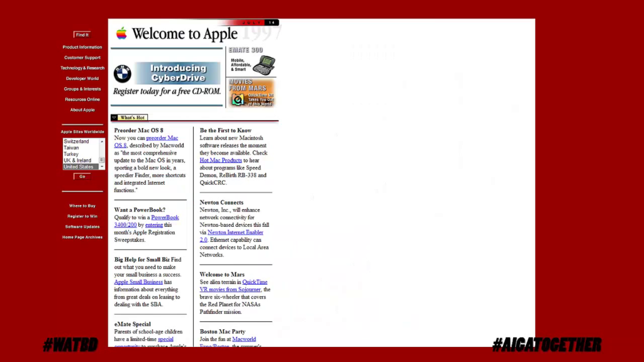Click the small arrow beside What's Hot
Screen dimensions: 644x362
pyautogui.click(x=114, y=118)
